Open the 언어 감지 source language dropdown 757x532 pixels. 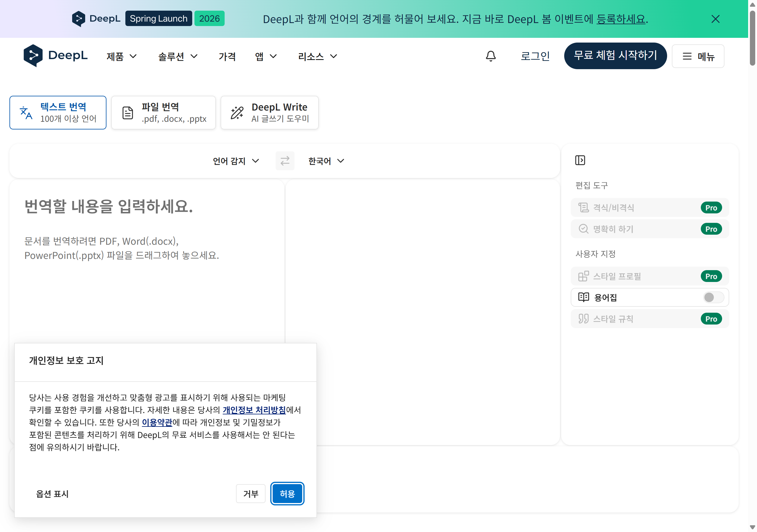tap(236, 161)
